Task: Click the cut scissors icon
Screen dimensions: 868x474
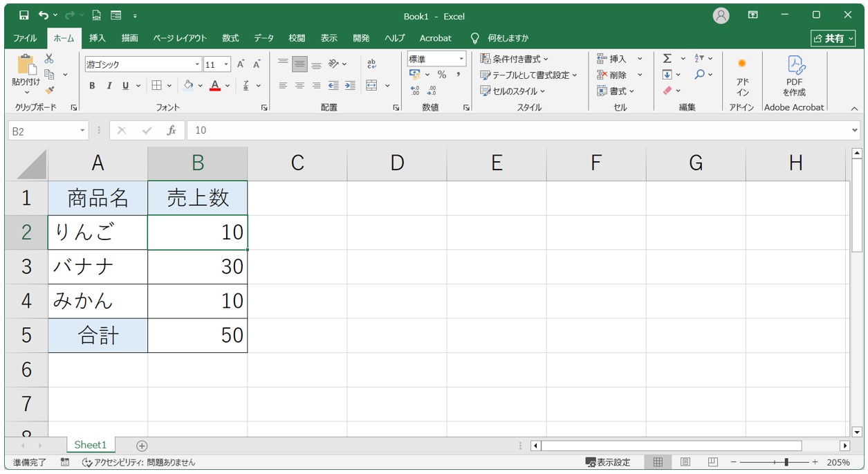Action: pyautogui.click(x=49, y=60)
